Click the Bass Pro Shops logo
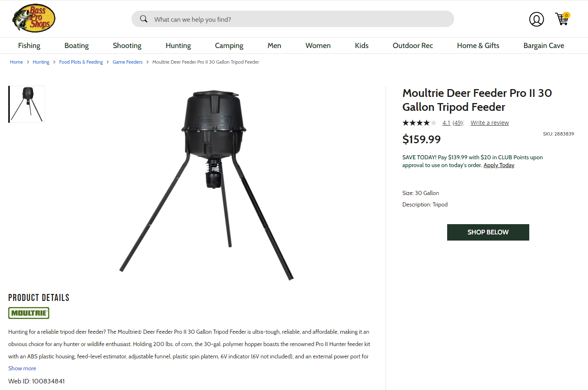 pyautogui.click(x=34, y=18)
